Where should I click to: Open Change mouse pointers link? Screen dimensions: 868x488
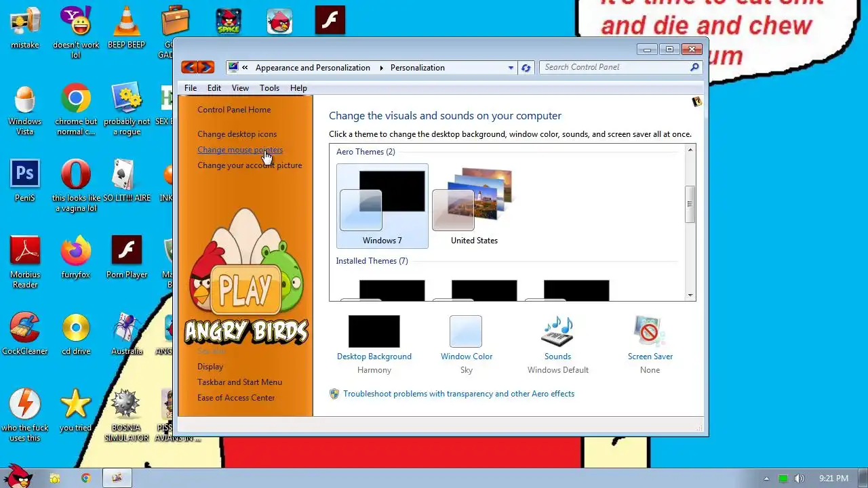pos(240,150)
